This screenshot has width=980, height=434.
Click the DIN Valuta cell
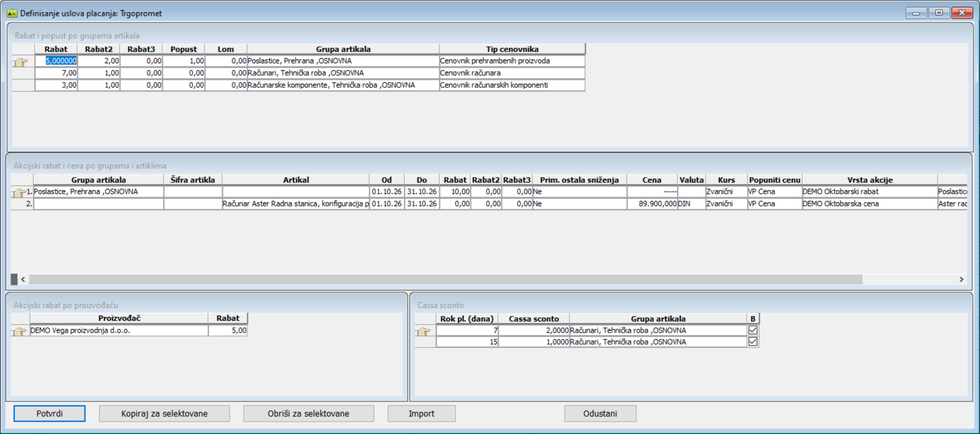tap(692, 204)
